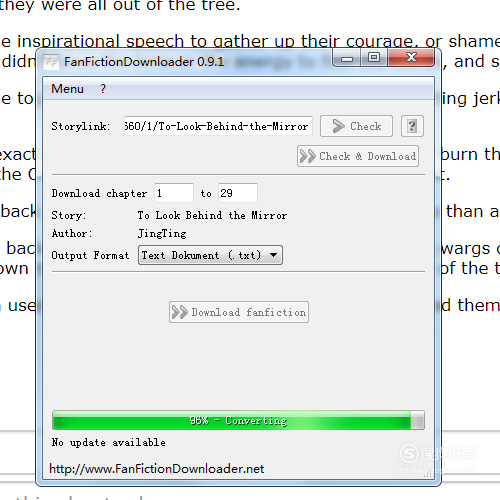Open the FanFictionDownloader.net website link

(x=157, y=469)
